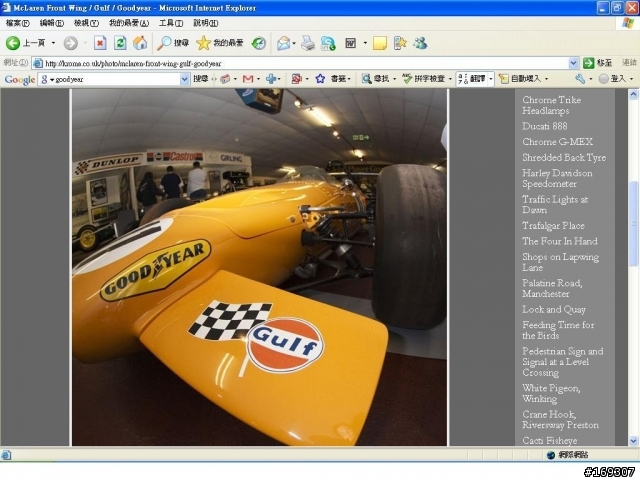
Task: Open the Palatine Road, Manchester link
Action: (x=552, y=288)
